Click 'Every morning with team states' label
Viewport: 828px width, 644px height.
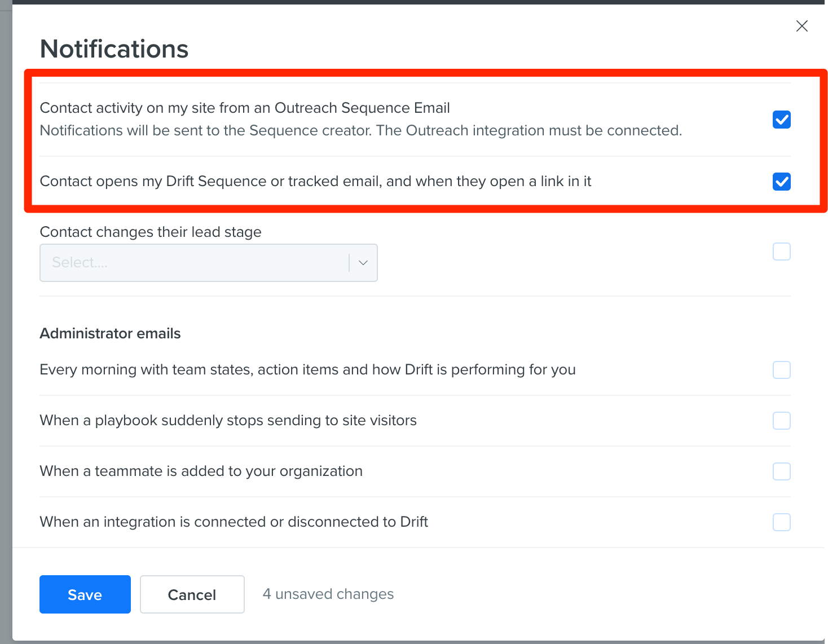tap(307, 370)
